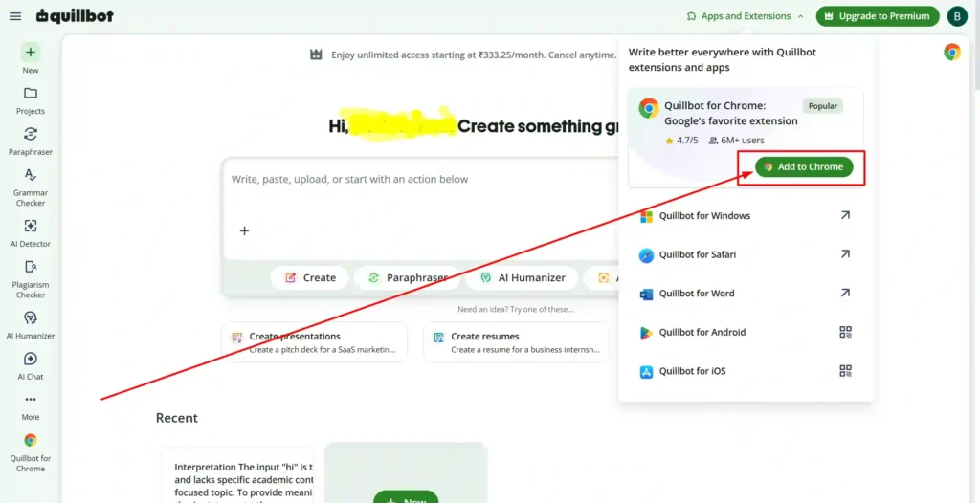This screenshot has height=503, width=980.
Task: Click the Google Play icon for Android
Action: (x=646, y=333)
